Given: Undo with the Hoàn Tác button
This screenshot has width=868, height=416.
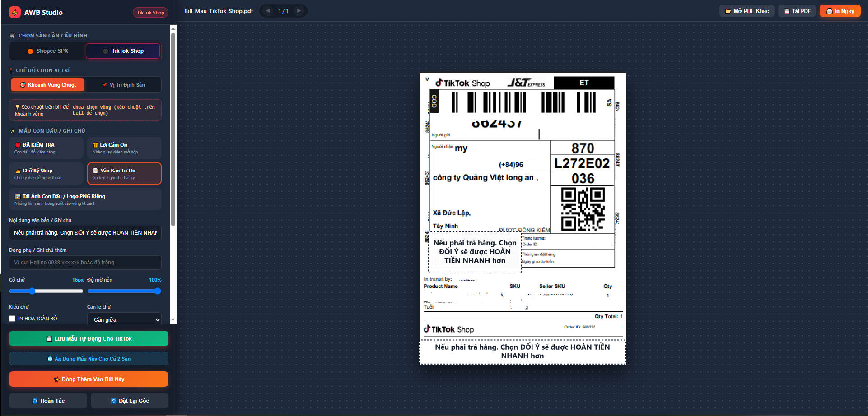Looking at the screenshot, I should [48, 401].
